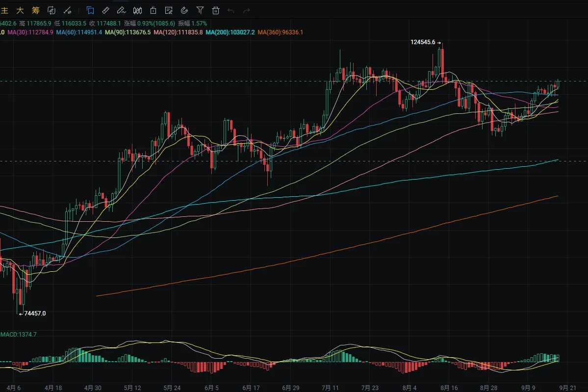The height and width of the screenshot is (392, 588).
Task: Activate the pencil freehand drawing tool
Action: coord(121,10)
